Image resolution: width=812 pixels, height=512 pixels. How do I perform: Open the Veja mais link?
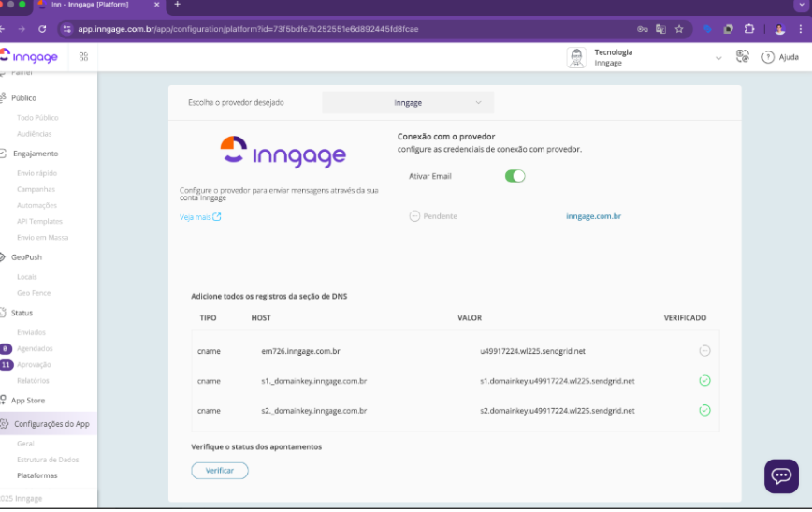pyautogui.click(x=200, y=217)
